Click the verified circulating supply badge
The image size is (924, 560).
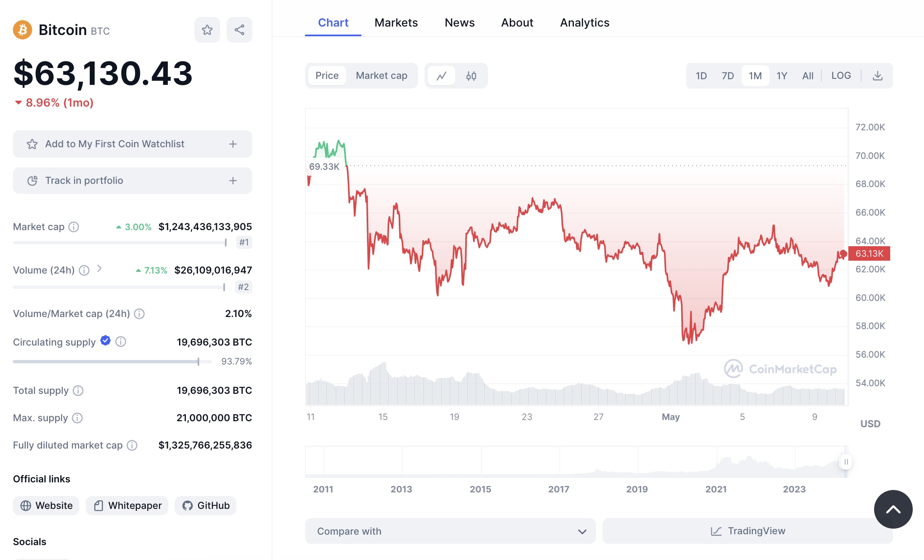tap(105, 340)
